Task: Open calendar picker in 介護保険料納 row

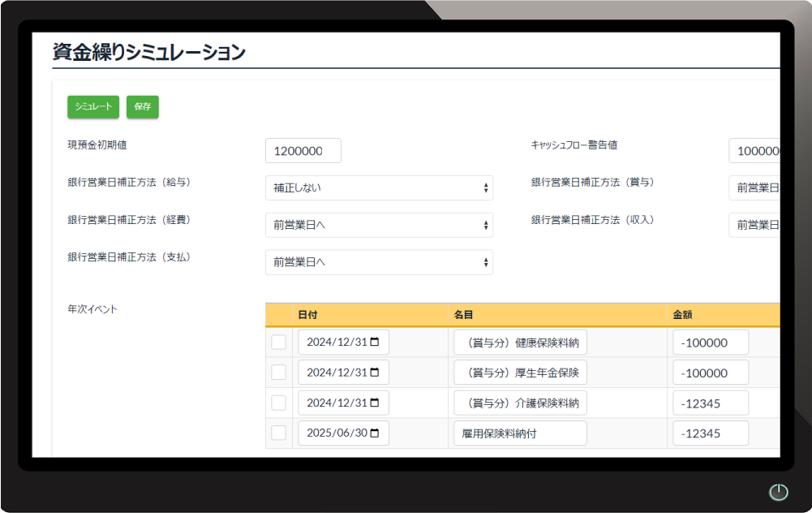Action: coord(374,403)
